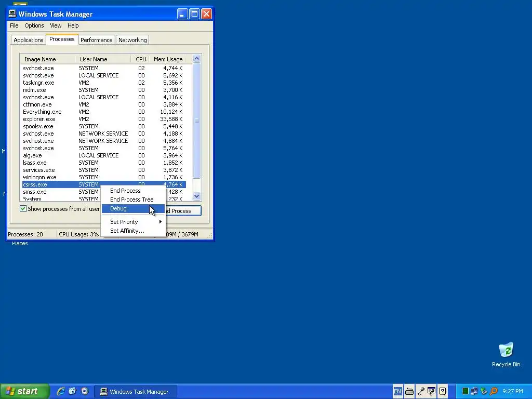Sort by User Name column header
Image resolution: width=532 pixels, height=399 pixels.
[x=103, y=59]
